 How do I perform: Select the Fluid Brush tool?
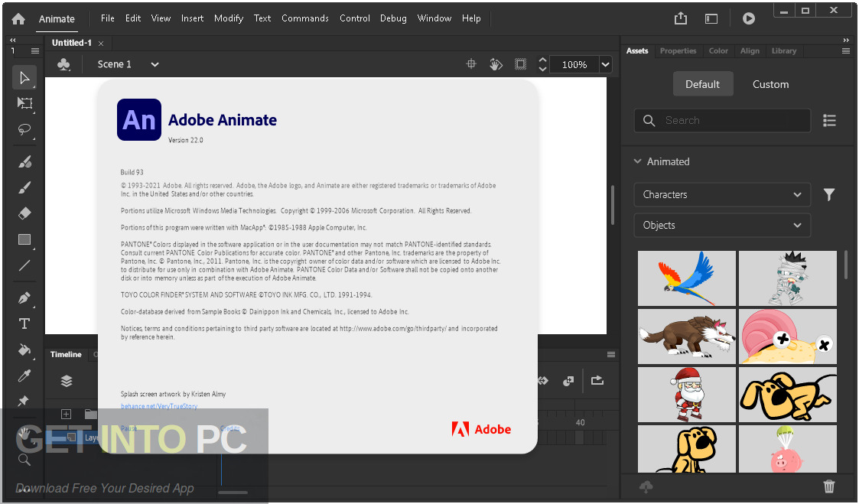click(x=24, y=161)
